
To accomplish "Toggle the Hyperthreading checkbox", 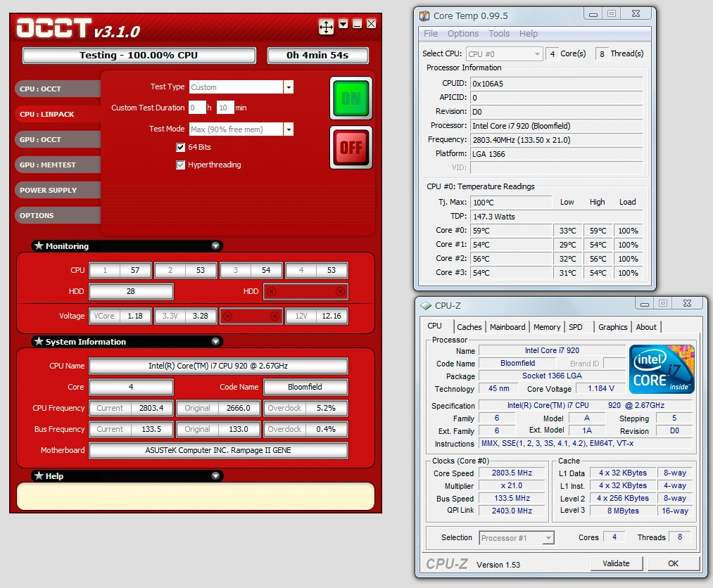I will [180, 165].
